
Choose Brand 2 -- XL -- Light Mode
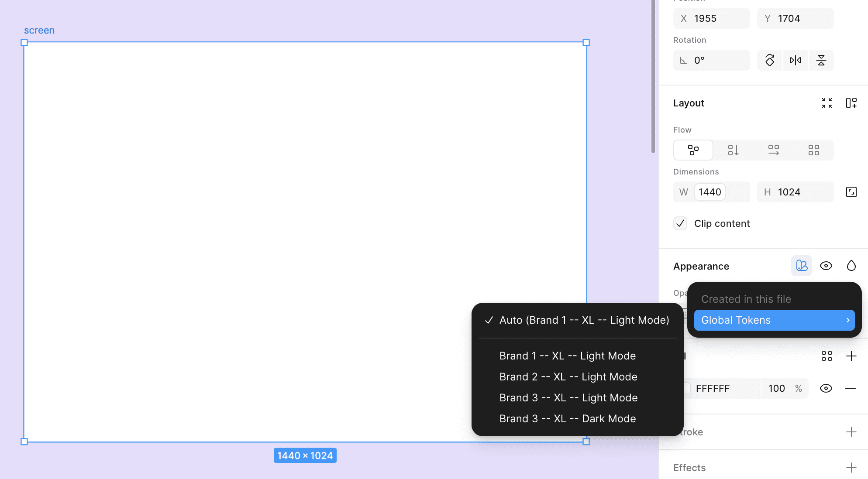pos(568,377)
